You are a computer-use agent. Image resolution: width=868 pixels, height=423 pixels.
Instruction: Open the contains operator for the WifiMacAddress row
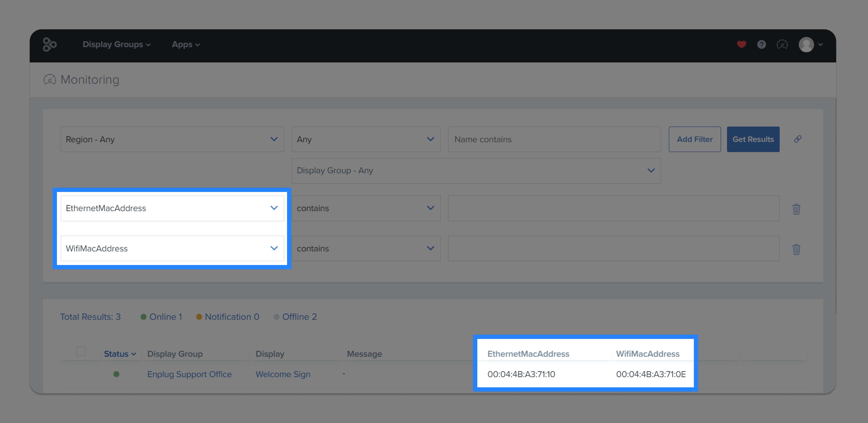pos(366,248)
